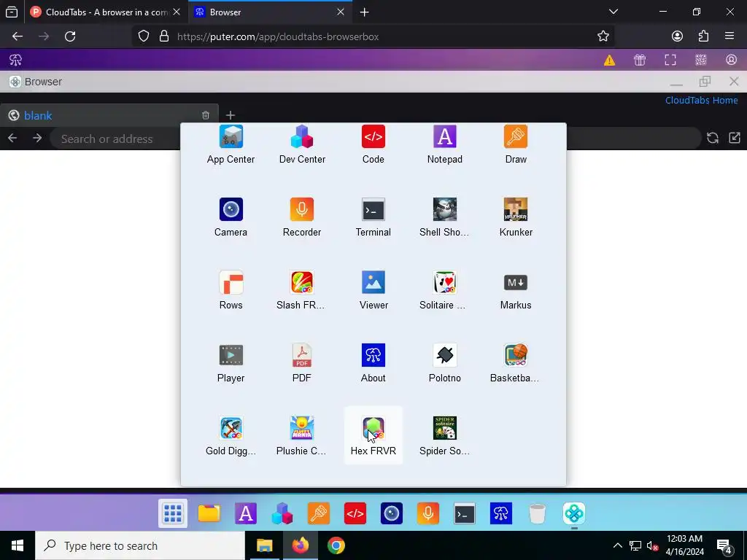Image resolution: width=747 pixels, height=560 pixels.
Task: Expand Firefox list all tabs dropdown
Action: [614, 12]
